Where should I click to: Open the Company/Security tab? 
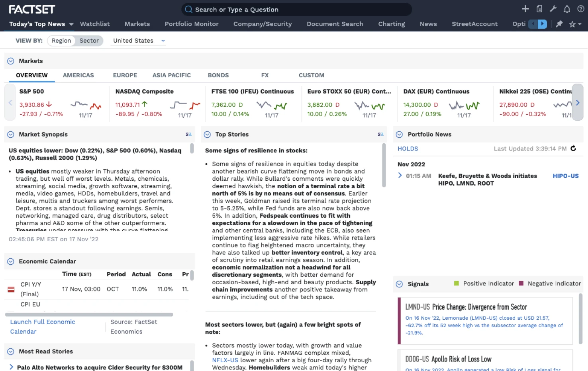[x=263, y=24]
